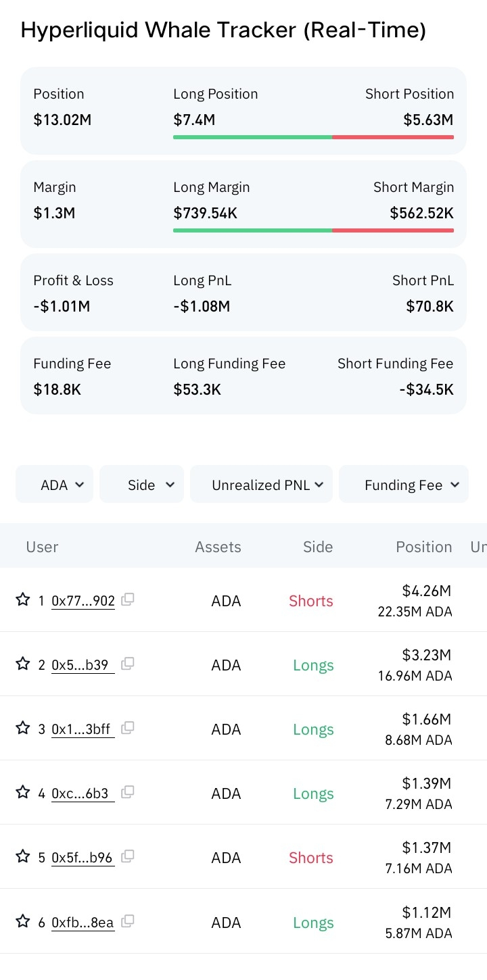Screen dimensions: 487x980
Task: Copy the 0x5f...b96 address
Action: coord(127,856)
